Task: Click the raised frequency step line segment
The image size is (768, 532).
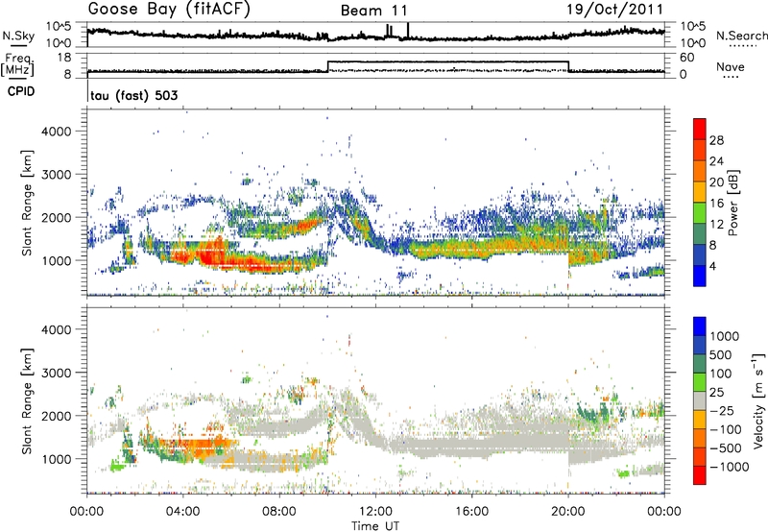Action: 447,61
